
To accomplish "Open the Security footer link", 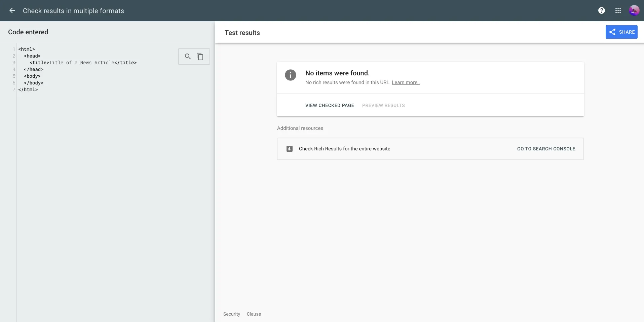I will click(x=232, y=314).
